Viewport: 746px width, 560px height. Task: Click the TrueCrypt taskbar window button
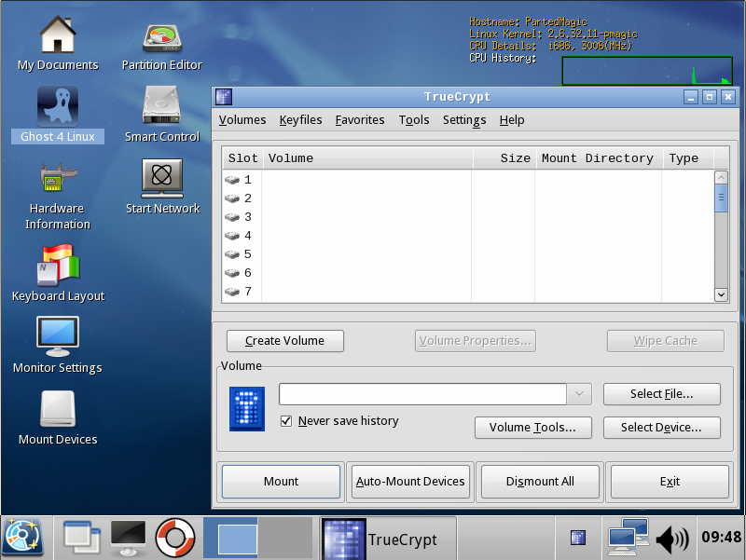click(388, 539)
